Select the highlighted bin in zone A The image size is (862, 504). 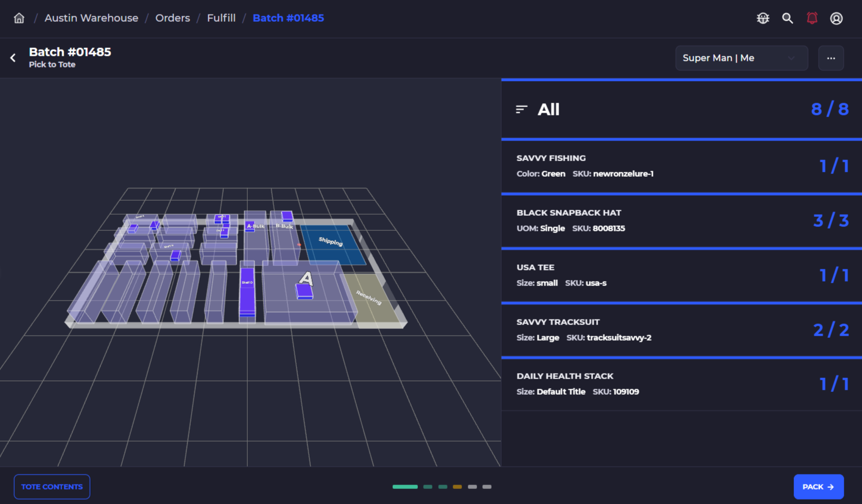[305, 292]
